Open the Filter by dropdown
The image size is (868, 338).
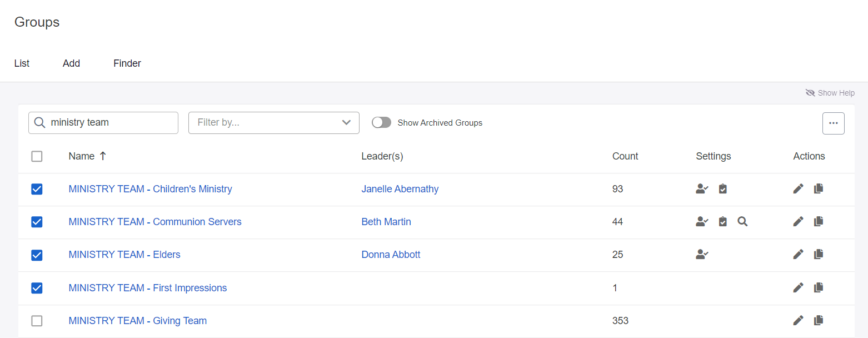coord(273,122)
